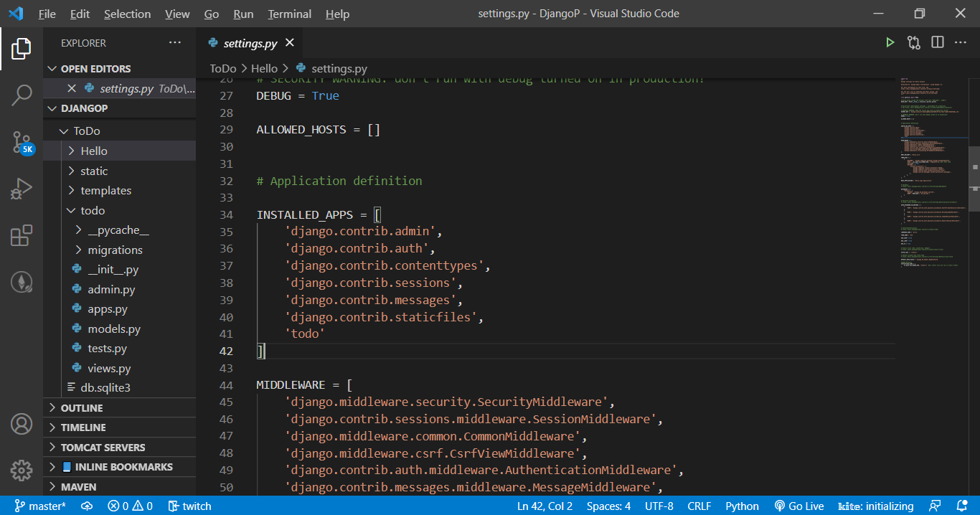Open apps.py file
This screenshot has height=515, width=980.
[119, 309]
